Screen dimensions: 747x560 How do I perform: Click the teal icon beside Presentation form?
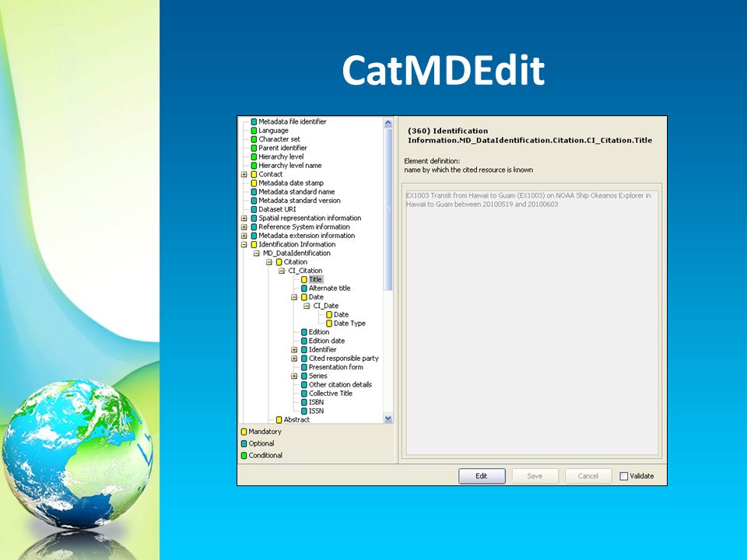[304, 367]
